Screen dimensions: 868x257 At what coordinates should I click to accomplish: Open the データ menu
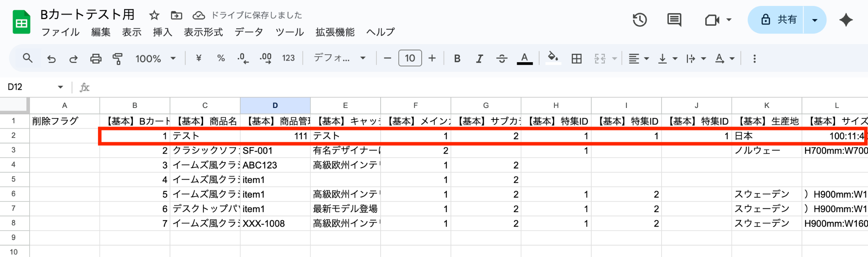[x=249, y=32]
